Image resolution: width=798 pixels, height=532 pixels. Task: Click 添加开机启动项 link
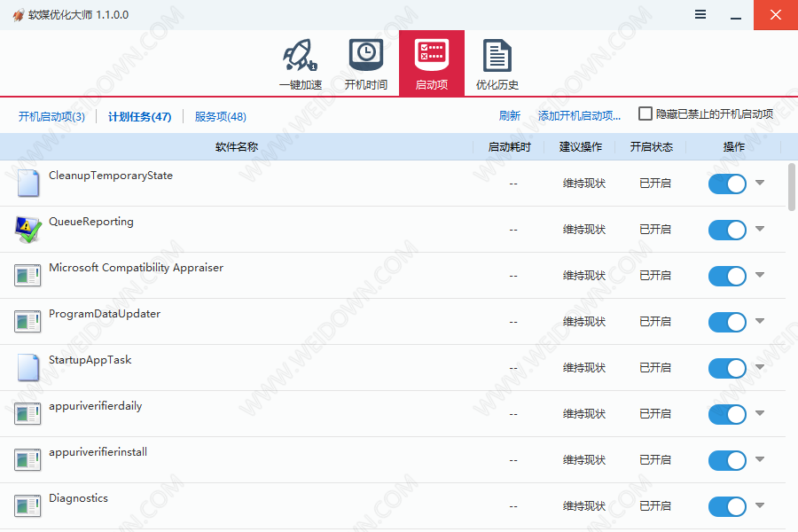tap(579, 115)
